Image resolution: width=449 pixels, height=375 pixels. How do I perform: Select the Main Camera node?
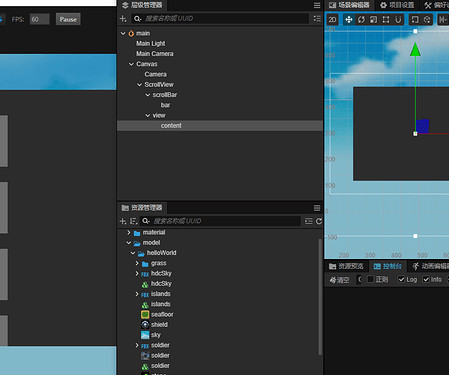pos(155,54)
